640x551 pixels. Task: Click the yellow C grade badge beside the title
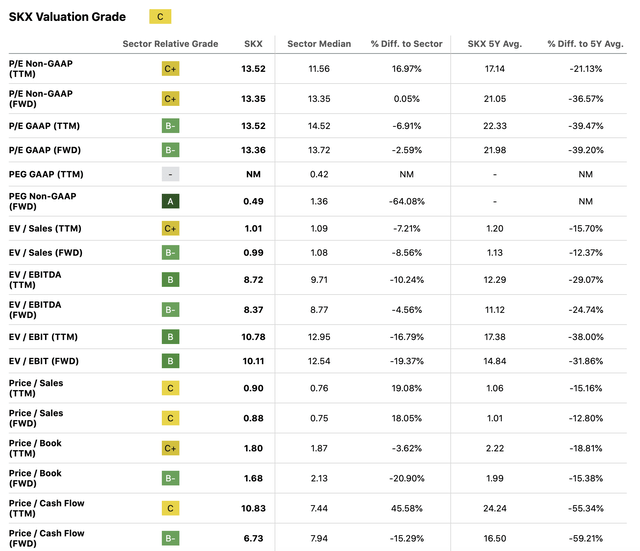click(x=159, y=16)
